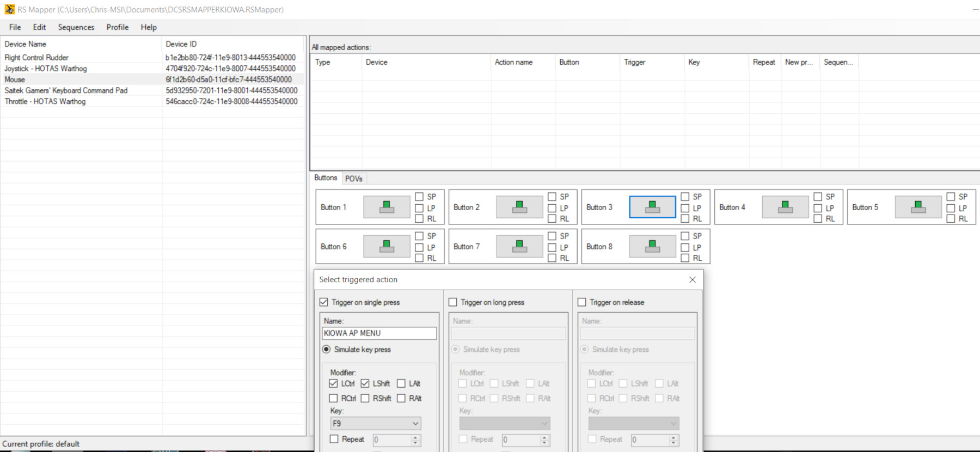Tick the SP checkbox for Button 1
980x452 pixels.
pyautogui.click(x=419, y=197)
